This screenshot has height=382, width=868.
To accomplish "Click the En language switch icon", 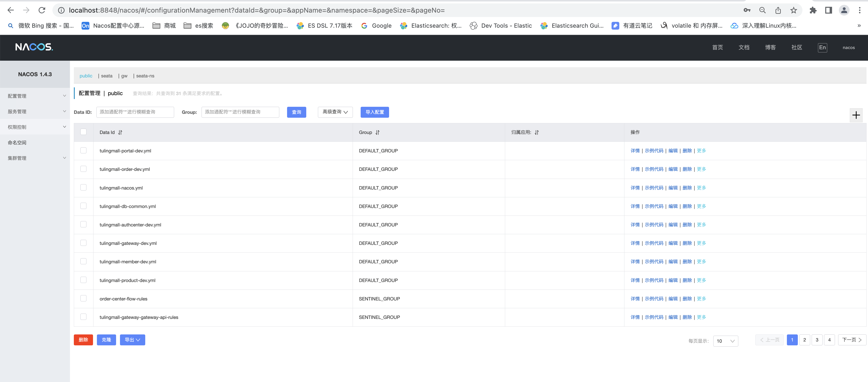I will click(822, 48).
